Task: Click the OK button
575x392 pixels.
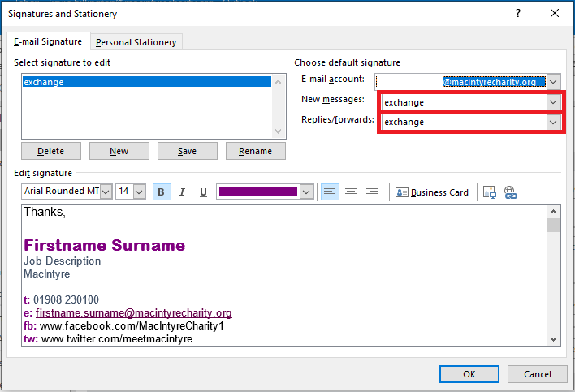Action: click(x=469, y=374)
